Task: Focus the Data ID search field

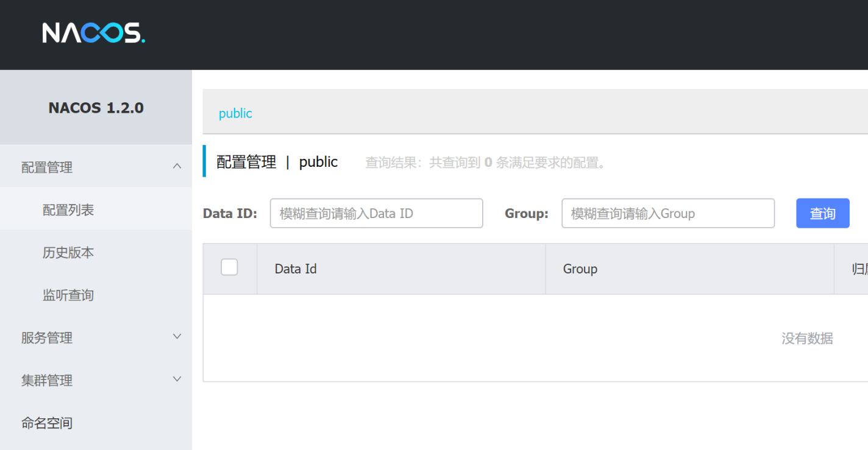Action: pos(376,213)
